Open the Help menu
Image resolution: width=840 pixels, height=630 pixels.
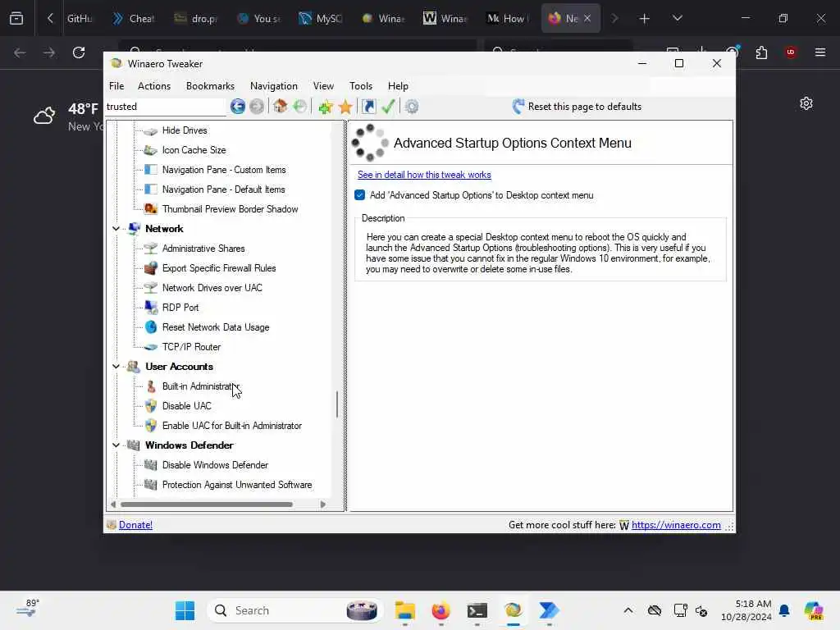(x=398, y=85)
